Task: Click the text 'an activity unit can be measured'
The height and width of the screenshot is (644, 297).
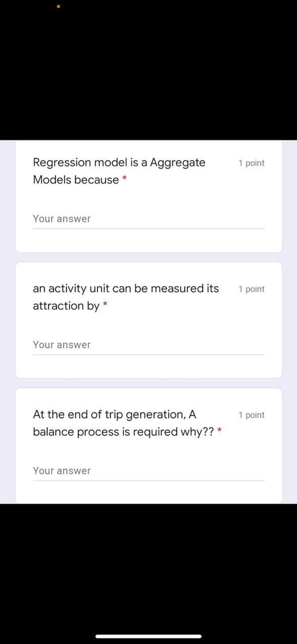Action: (126, 288)
